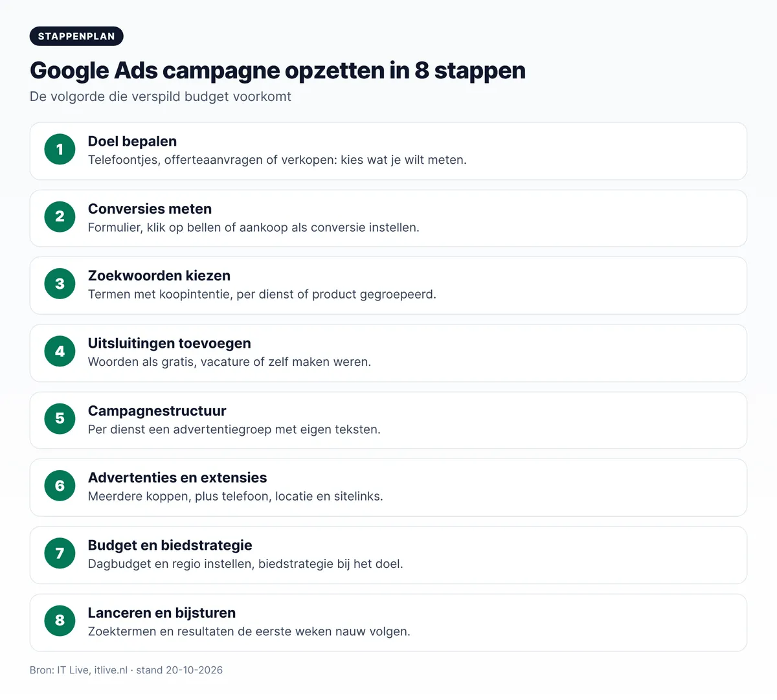The width and height of the screenshot is (777, 700).
Task: Click the green step 8 circle
Action: pyautogui.click(x=60, y=620)
